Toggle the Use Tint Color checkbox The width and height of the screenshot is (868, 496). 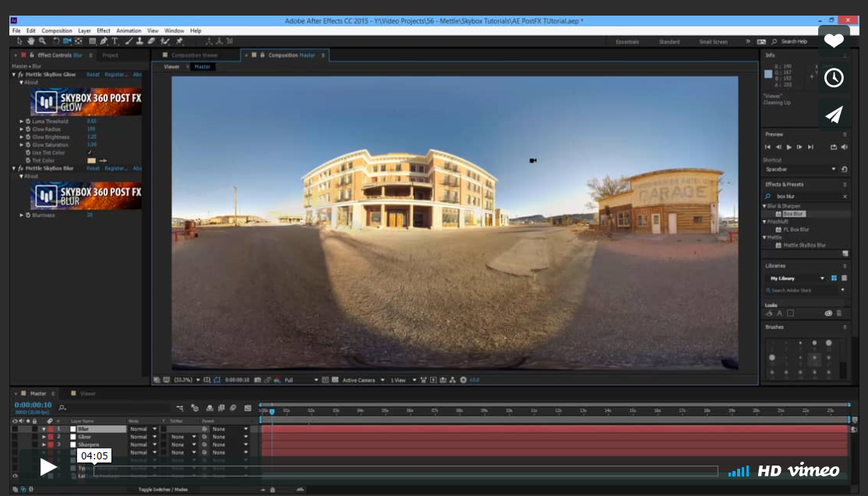tap(90, 153)
